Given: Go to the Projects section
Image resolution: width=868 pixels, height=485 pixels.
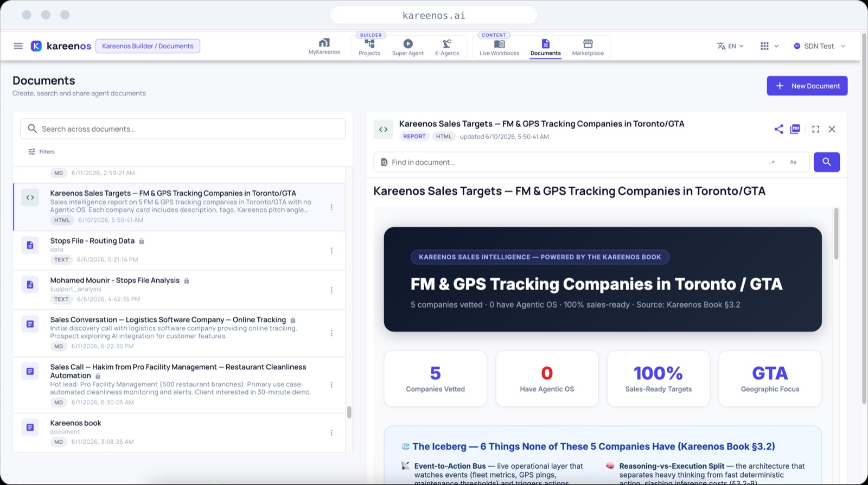Looking at the screenshot, I should click(369, 47).
